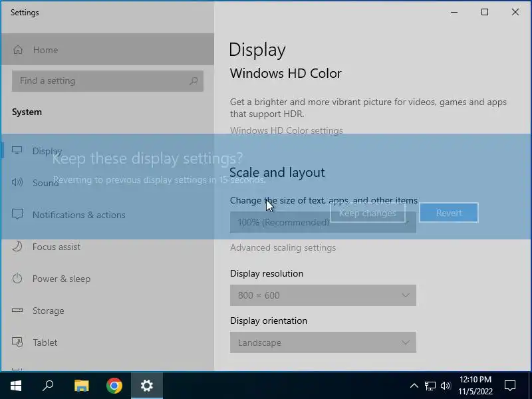Open Storage settings

coord(108,311)
